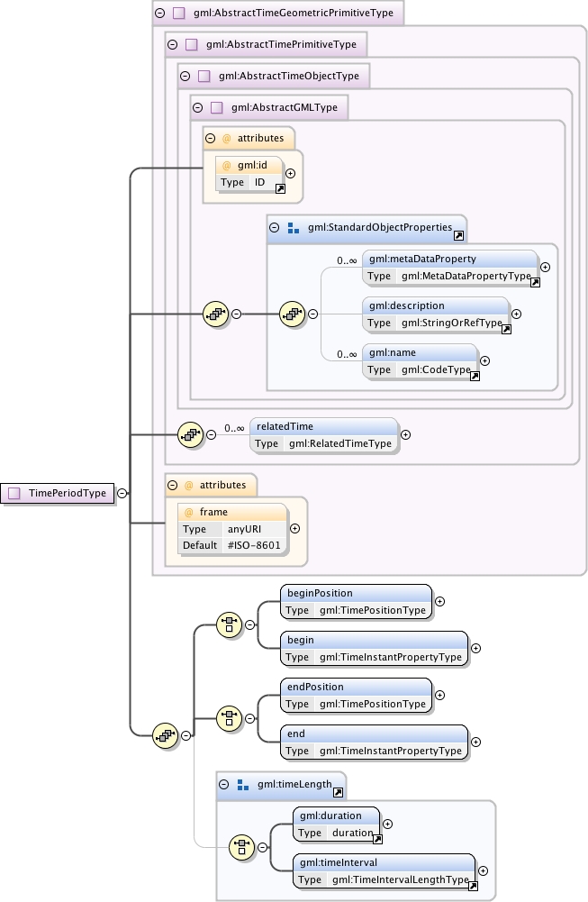Select gml:TimeInstantPropertyType under begin
This screenshot has height=902, width=588.
390,657
